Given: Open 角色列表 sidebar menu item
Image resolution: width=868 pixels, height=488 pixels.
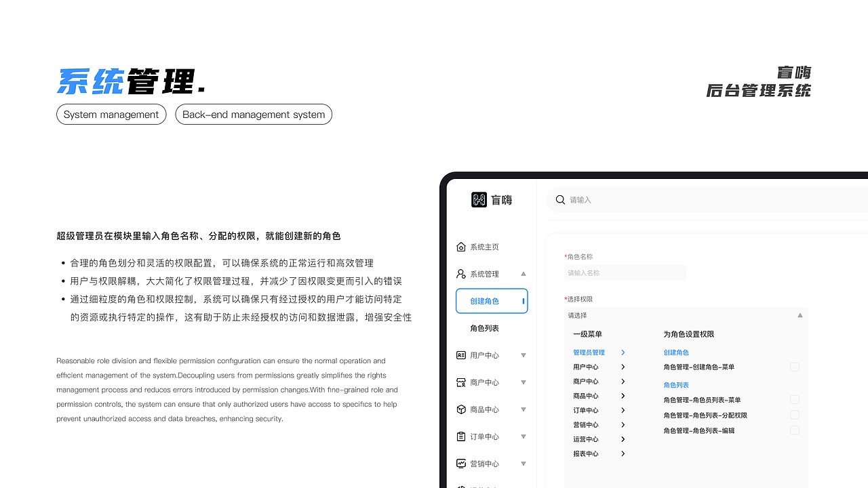Looking at the screenshot, I should pos(485,328).
